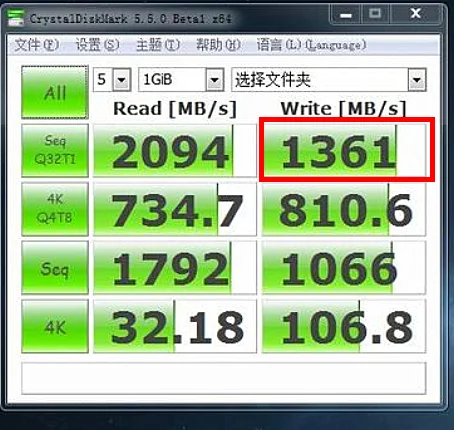
Task: Open the 文件(F) menu
Action: (x=37, y=45)
